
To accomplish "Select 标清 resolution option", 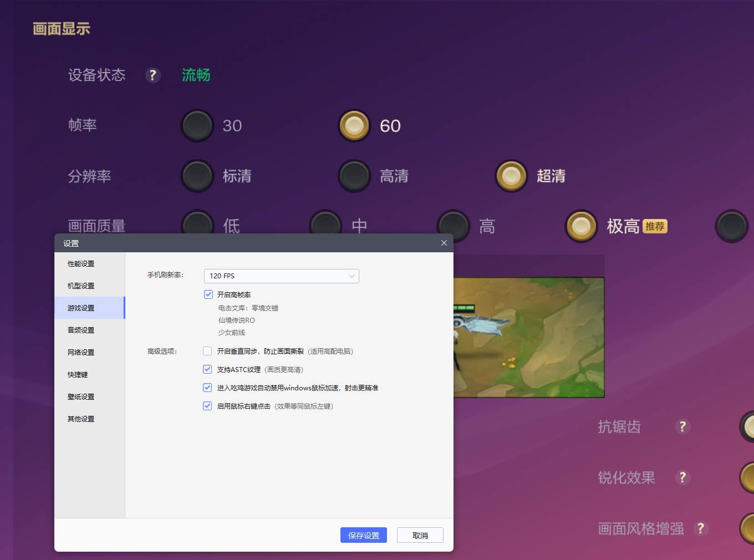I will tap(197, 176).
